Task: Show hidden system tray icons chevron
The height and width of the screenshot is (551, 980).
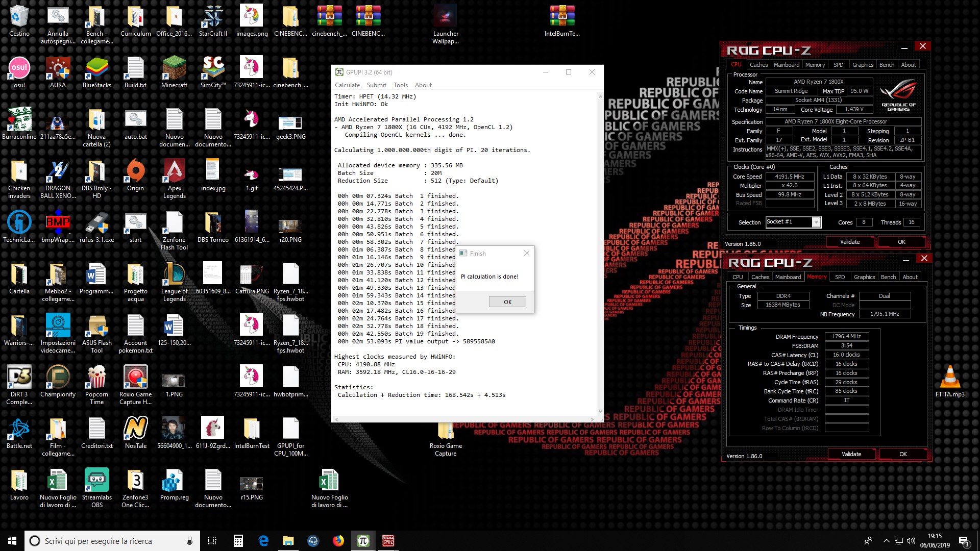Action: 886,541
